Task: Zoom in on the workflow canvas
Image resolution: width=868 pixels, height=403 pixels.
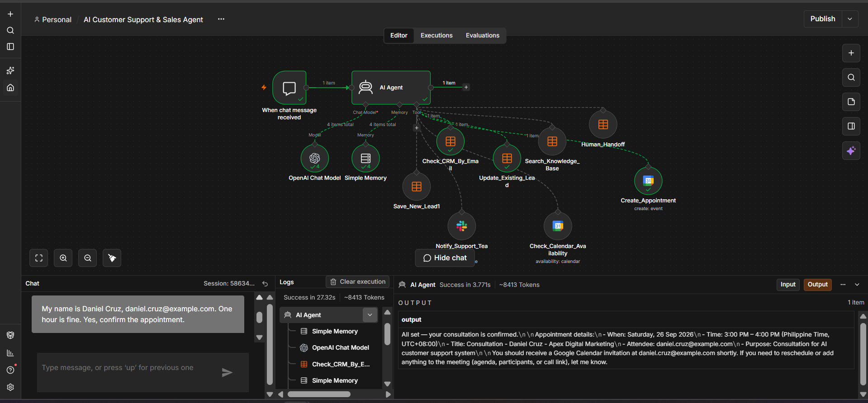Action: (x=63, y=258)
